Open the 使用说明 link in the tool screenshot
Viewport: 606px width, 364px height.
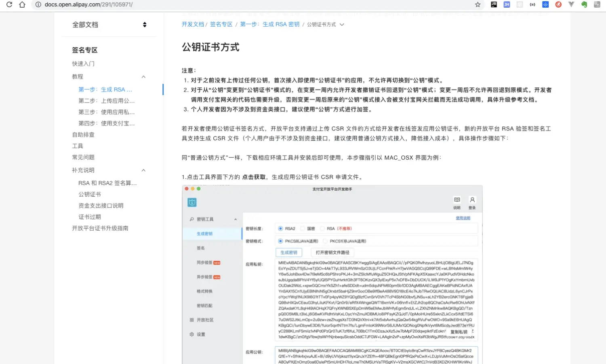click(463, 218)
